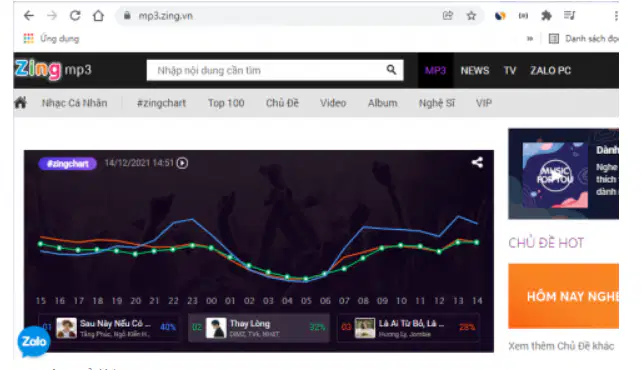This screenshot has width=642, height=370.
Task: Go to browser home icon
Action: tap(98, 16)
